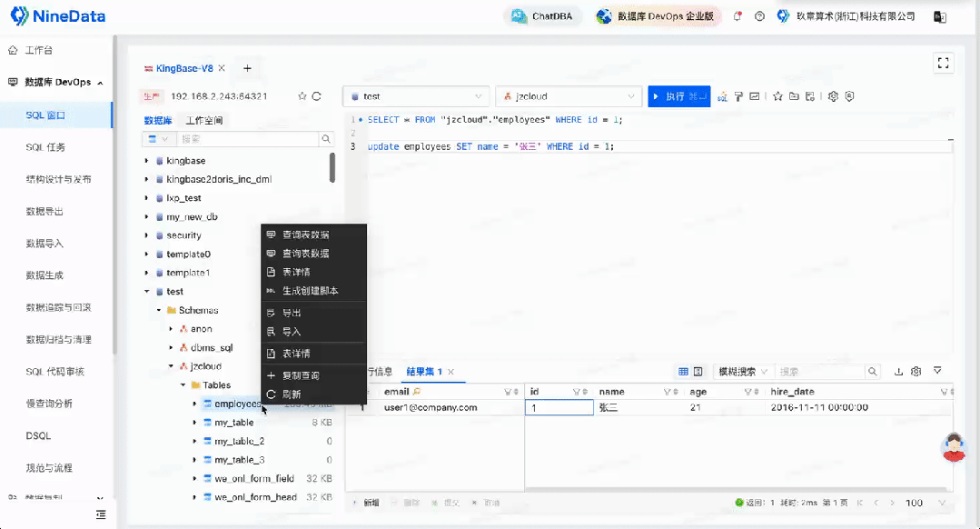Star the 192.168.2.243 datasource
The width and height of the screenshot is (980, 529).
pyautogui.click(x=302, y=96)
